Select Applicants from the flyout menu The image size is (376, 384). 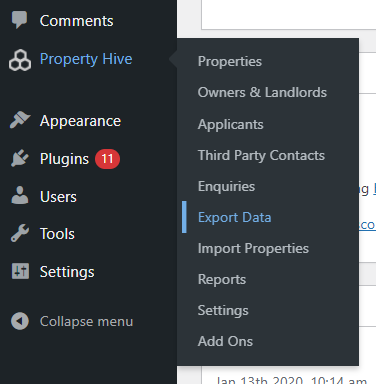(230, 124)
